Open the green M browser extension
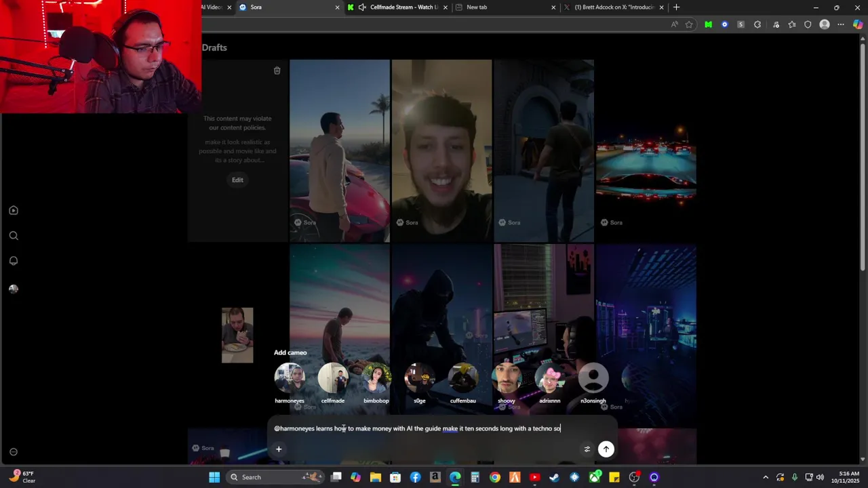 [x=708, y=24]
